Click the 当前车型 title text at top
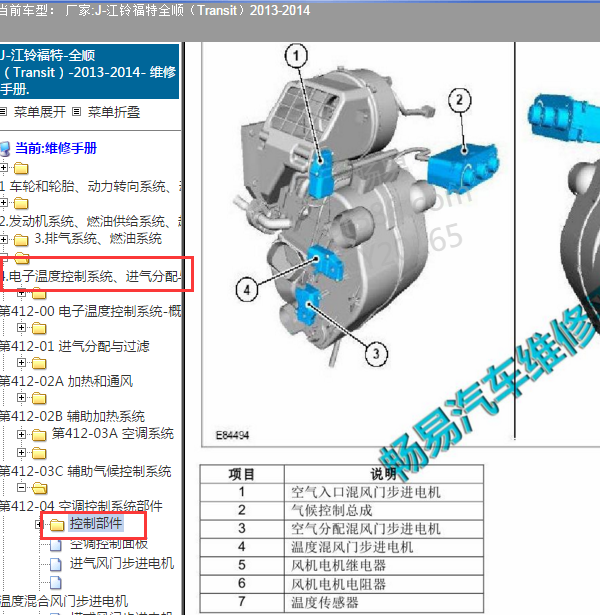This screenshot has width=600, height=615. 154,10
